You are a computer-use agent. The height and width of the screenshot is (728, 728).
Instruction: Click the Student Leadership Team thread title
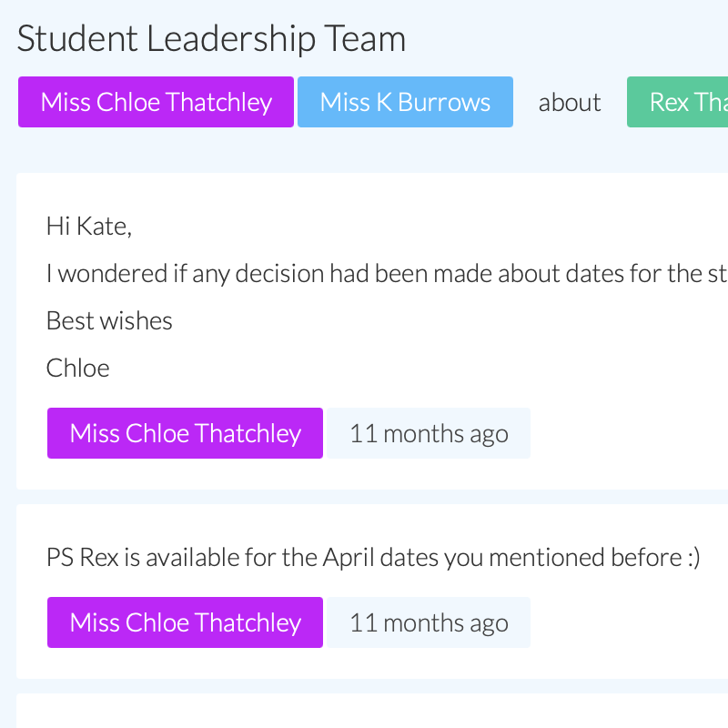210,38
